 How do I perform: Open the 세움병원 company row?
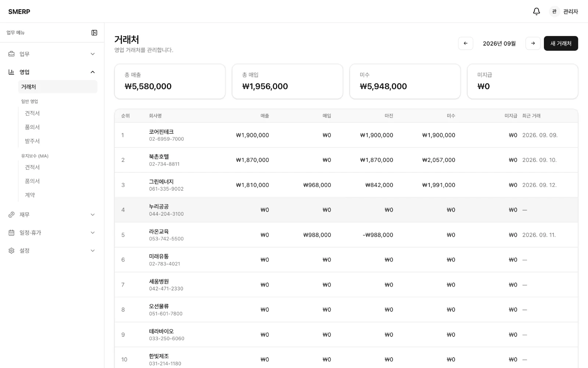pyautogui.click(x=346, y=285)
